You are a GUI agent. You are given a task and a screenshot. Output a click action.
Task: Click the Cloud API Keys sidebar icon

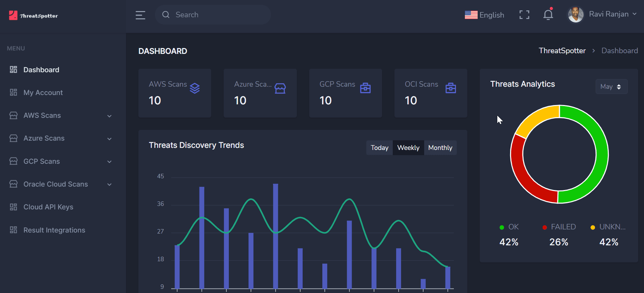click(13, 207)
